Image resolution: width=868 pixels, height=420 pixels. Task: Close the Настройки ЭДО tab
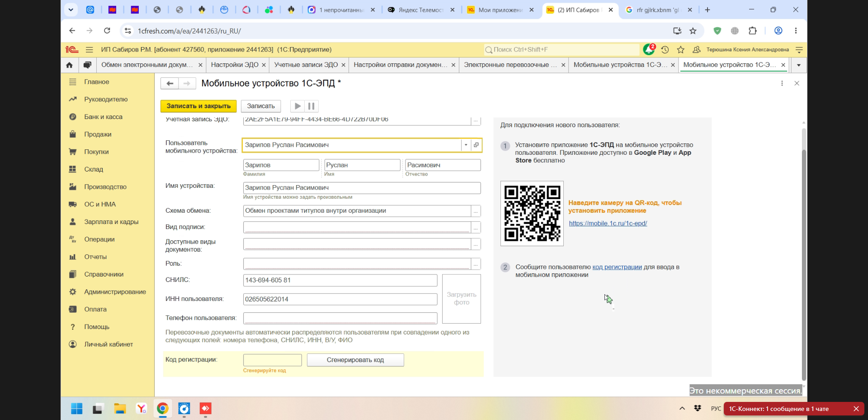click(264, 65)
